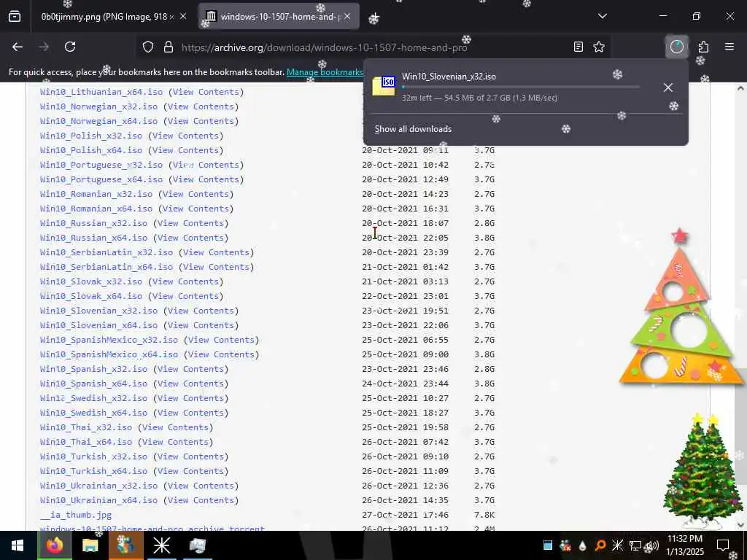Open the Windows Start menu
This screenshot has height=560, width=747.
(18, 545)
